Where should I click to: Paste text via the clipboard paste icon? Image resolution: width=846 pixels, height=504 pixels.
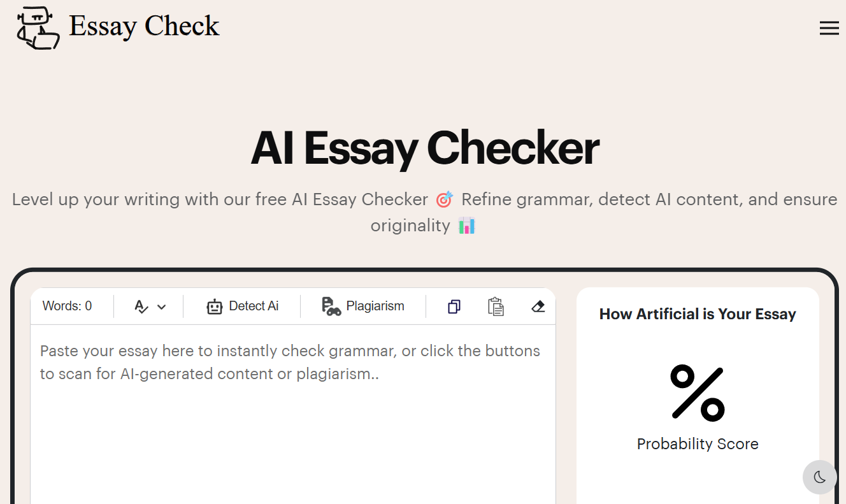coord(496,306)
